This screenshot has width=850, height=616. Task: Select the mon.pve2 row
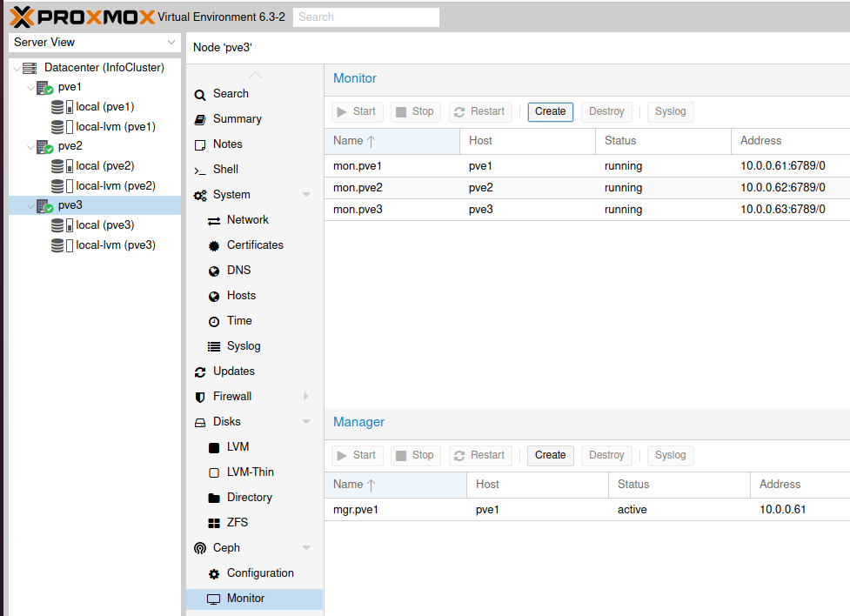coord(587,188)
